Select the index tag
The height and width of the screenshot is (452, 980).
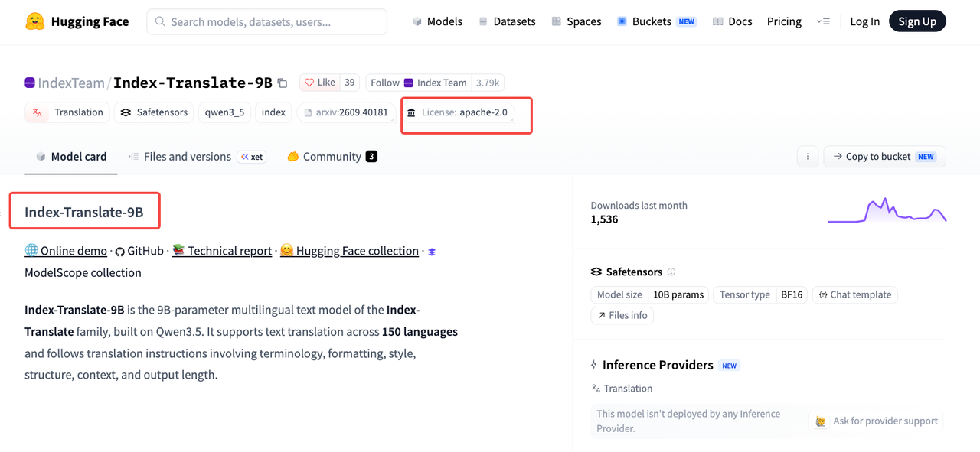[x=273, y=112]
